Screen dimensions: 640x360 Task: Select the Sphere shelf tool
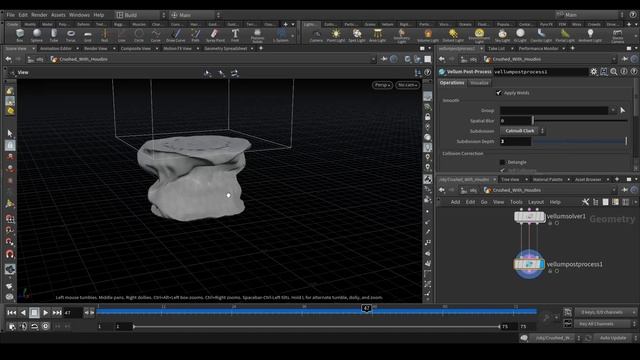click(x=37, y=35)
